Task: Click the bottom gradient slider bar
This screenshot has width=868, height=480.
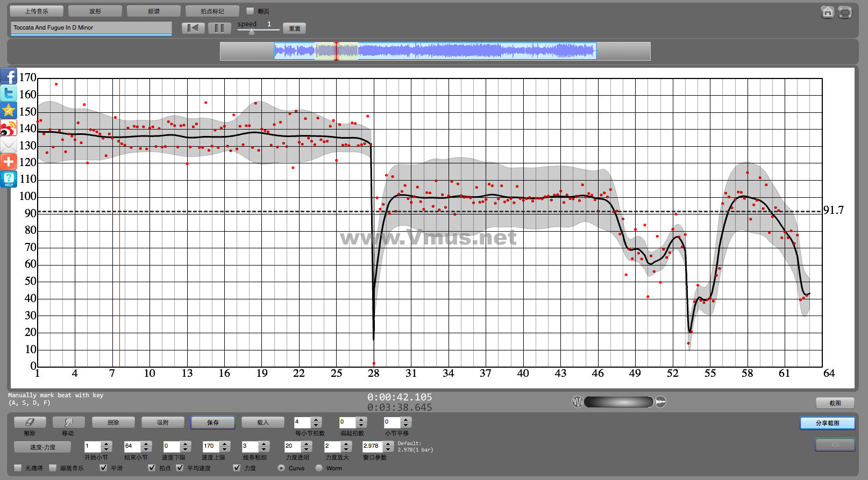Action: [618, 402]
